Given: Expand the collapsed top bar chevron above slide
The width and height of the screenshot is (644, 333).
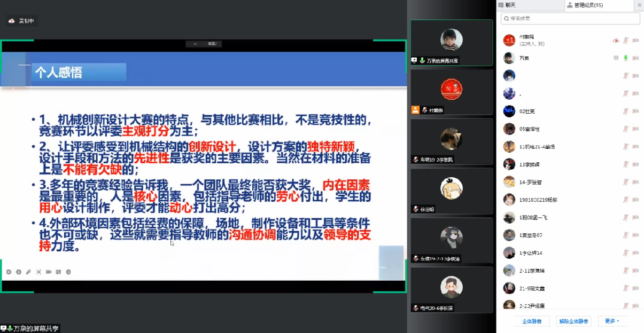Looking at the screenshot, I should tap(195, 44).
